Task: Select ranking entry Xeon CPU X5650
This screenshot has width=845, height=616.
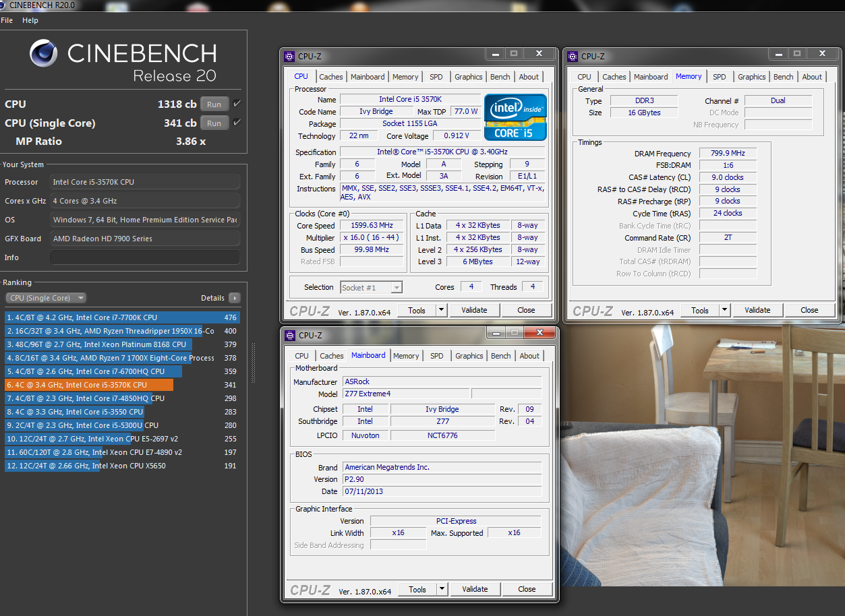Action: click(122, 466)
